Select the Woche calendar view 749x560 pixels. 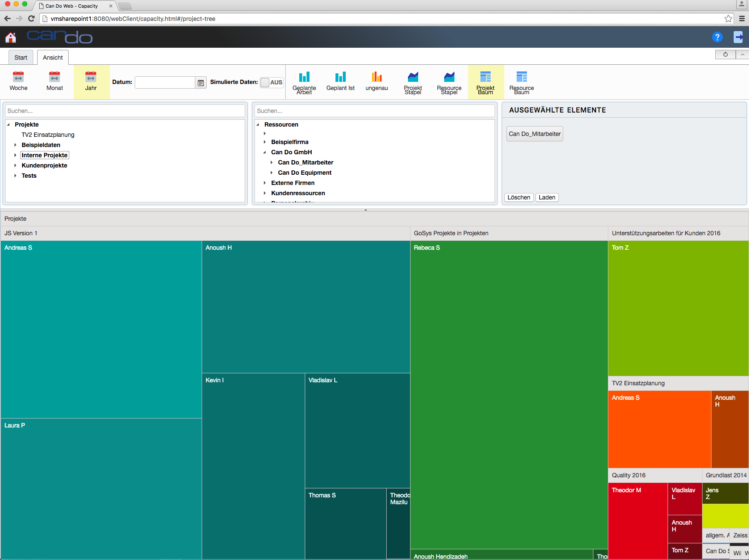tap(18, 81)
